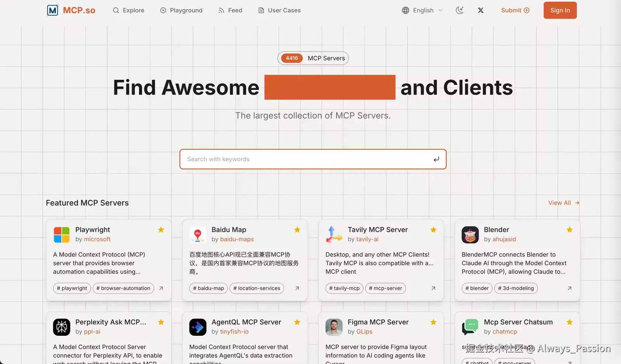Click the AgentQL MCP Server logo icon
The height and width of the screenshot is (364, 621).
(198, 327)
